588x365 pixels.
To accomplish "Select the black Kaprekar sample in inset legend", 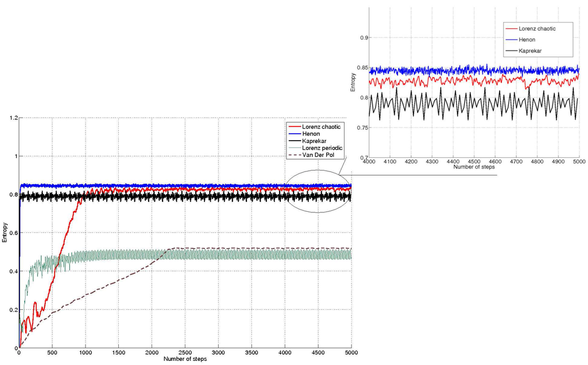I will [512, 51].
